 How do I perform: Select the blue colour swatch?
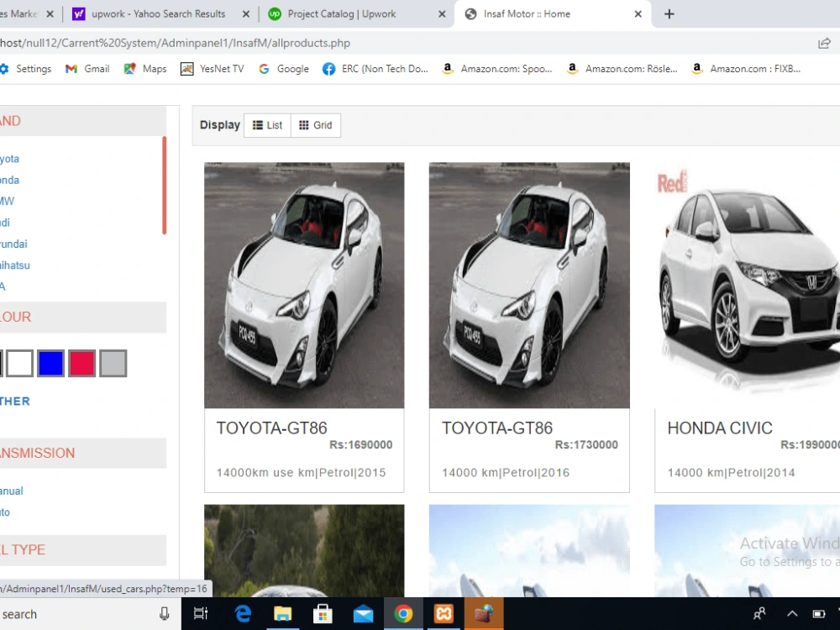pos(51,363)
